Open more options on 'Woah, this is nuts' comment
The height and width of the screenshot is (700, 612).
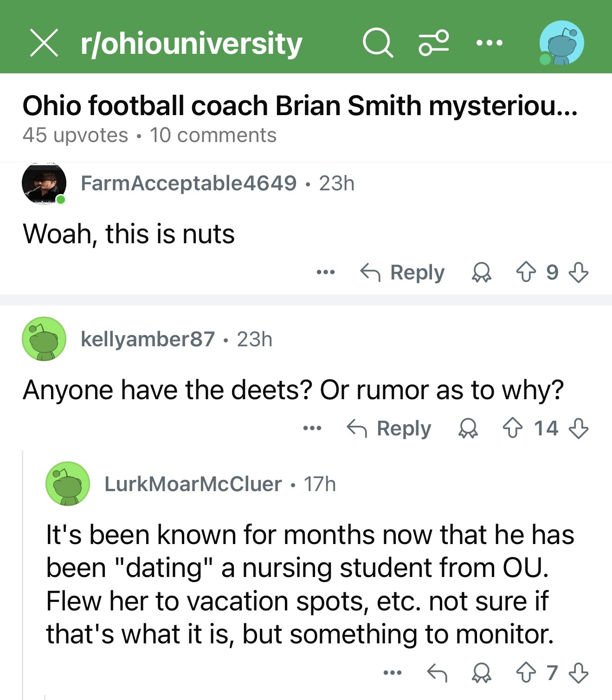tap(326, 272)
